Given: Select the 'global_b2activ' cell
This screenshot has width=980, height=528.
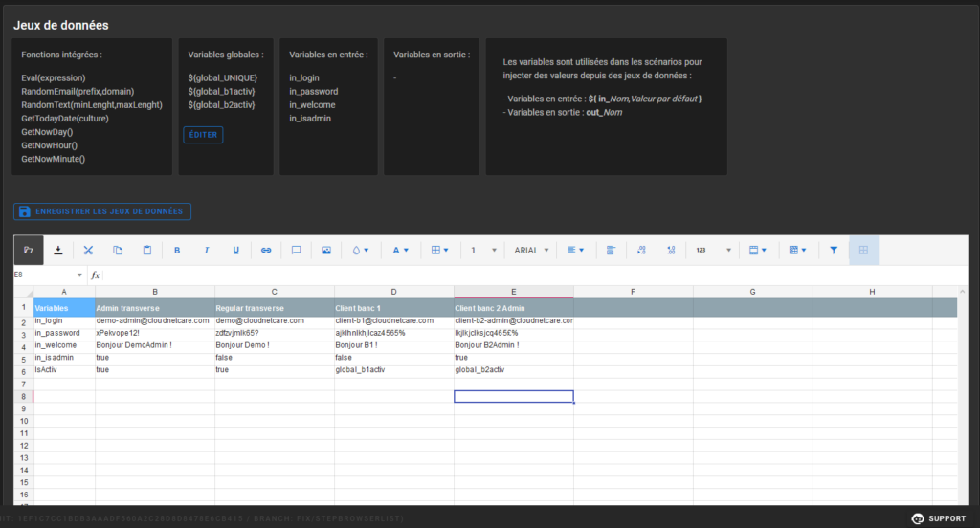Looking at the screenshot, I should pyautogui.click(x=514, y=370).
